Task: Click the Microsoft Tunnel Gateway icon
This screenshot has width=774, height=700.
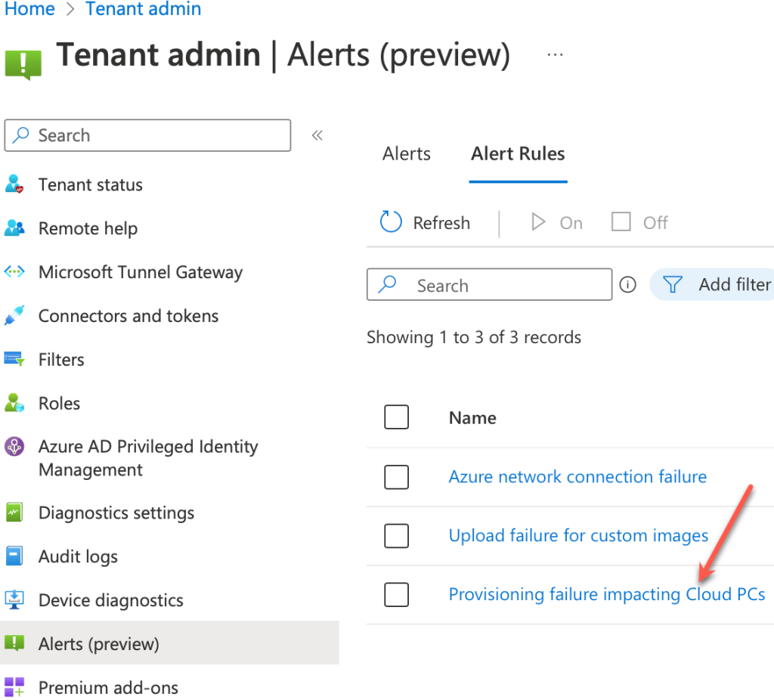Action: [x=14, y=271]
